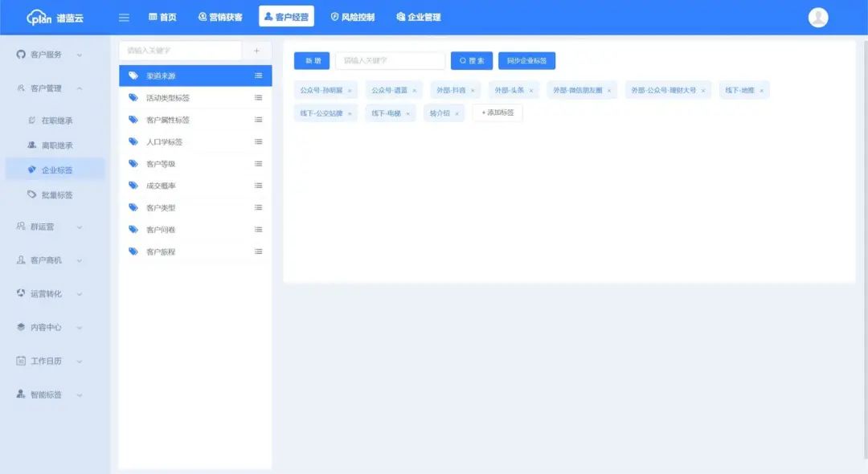The height and width of the screenshot is (474, 868).
Task: Expand the 智能标签 sidebar section
Action: click(x=50, y=394)
